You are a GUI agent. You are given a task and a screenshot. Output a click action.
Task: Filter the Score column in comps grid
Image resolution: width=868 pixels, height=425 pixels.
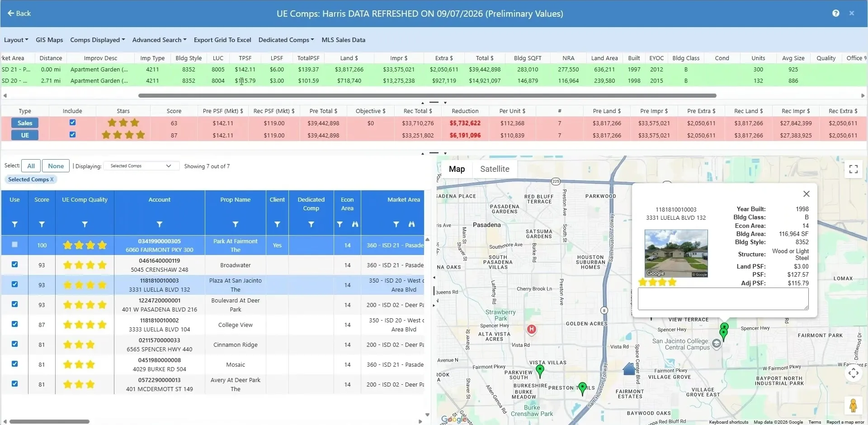point(42,224)
